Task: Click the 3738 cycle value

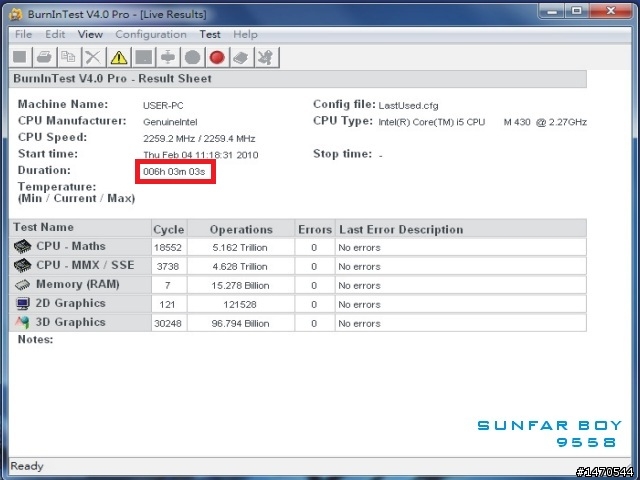Action: (x=168, y=267)
